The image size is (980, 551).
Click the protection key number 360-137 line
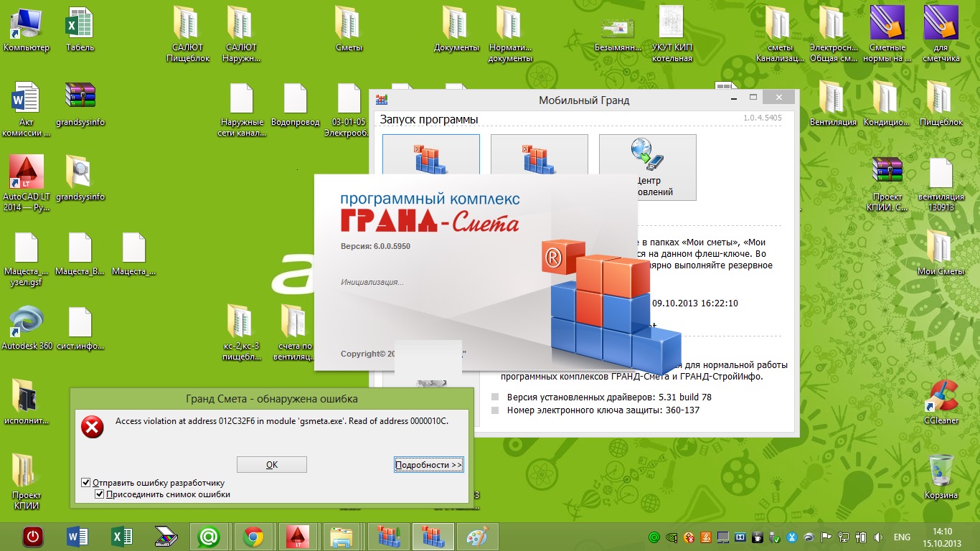coord(603,410)
